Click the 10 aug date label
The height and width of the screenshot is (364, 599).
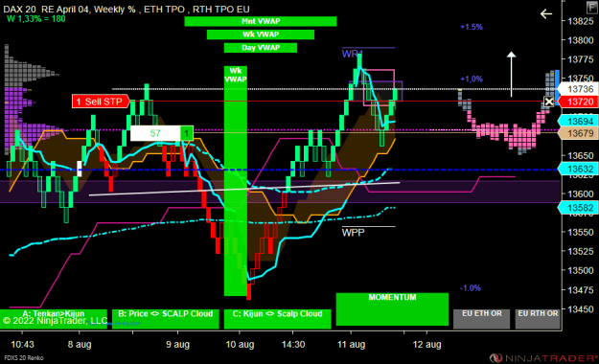(x=240, y=345)
